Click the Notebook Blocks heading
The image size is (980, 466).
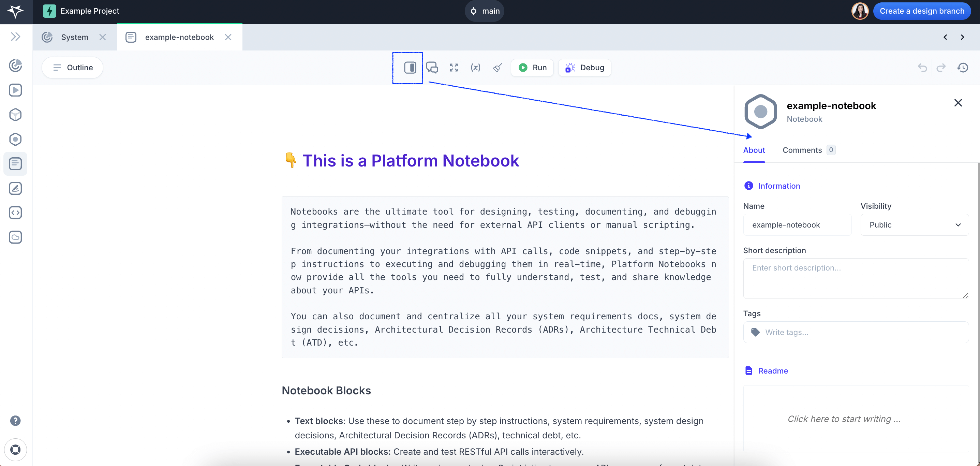click(326, 391)
